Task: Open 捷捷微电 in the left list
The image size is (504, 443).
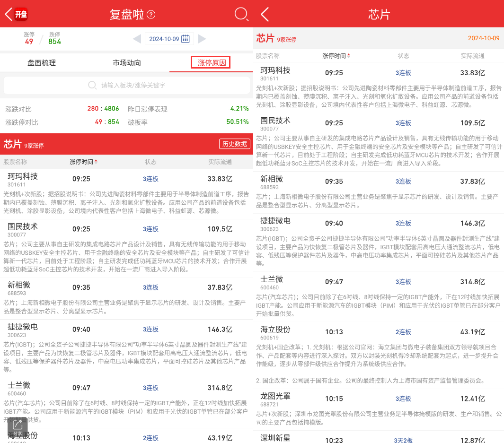Action: click(23, 327)
